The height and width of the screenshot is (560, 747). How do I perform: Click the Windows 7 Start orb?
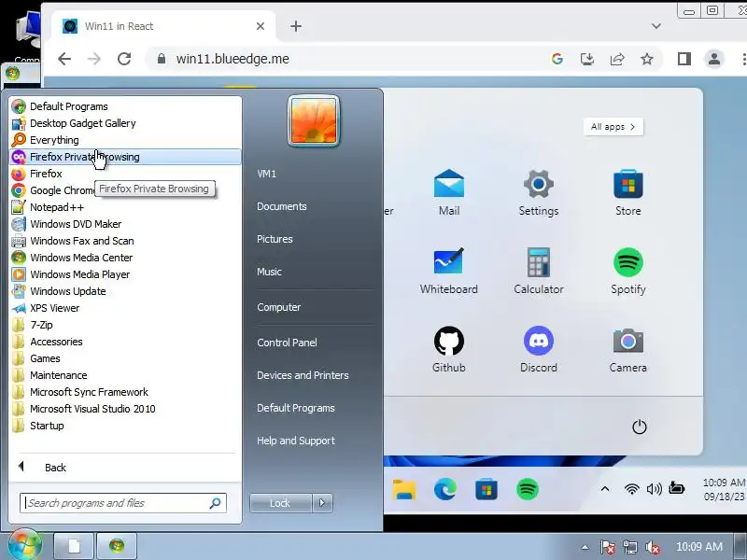click(24, 545)
